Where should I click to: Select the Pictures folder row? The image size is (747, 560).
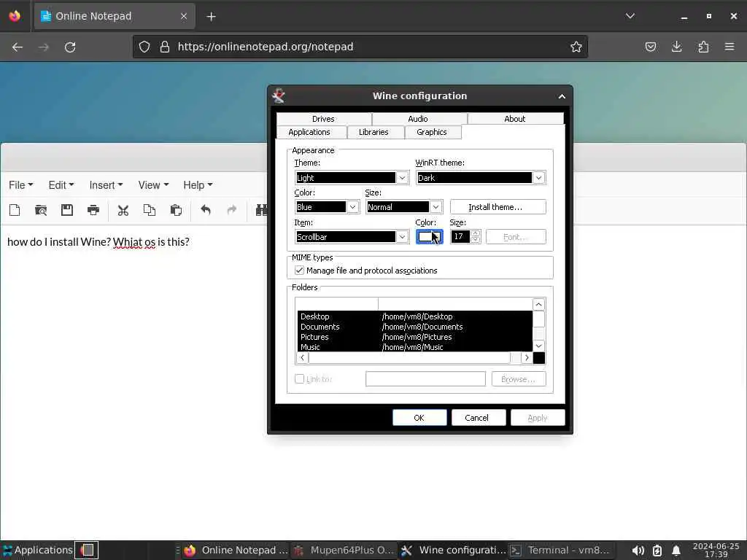point(414,337)
